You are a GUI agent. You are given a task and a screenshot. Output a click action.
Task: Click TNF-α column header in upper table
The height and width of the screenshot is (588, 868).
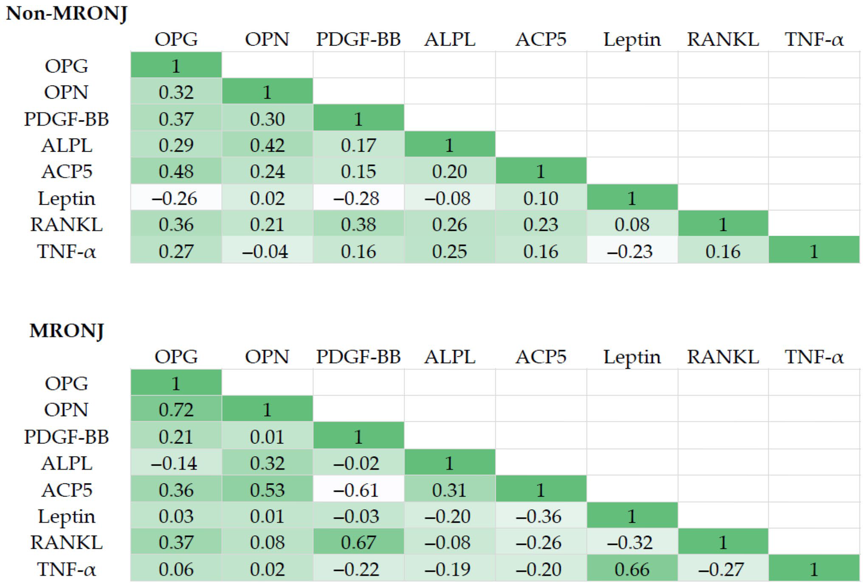pyautogui.click(x=814, y=39)
